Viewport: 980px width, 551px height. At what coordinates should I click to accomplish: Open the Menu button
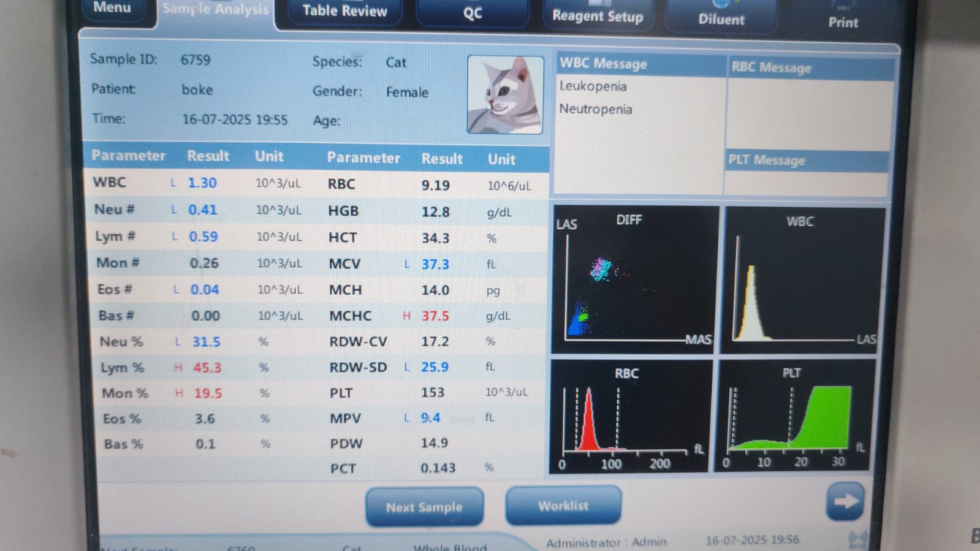[x=112, y=9]
